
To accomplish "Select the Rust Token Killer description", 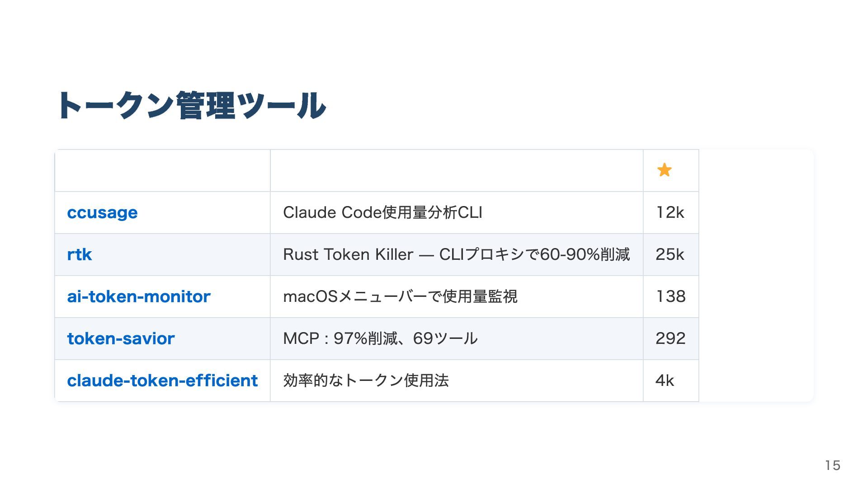I will 456,254.
